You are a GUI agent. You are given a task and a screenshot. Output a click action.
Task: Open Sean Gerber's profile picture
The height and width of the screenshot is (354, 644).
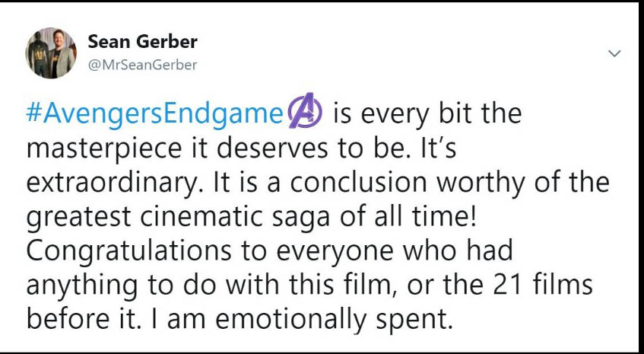coord(51,53)
